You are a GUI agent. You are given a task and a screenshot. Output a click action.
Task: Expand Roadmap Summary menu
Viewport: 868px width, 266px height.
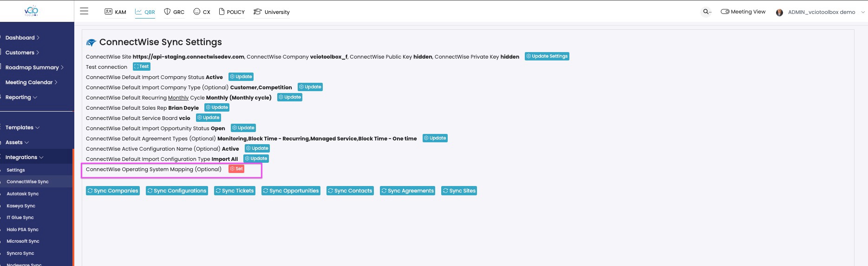coord(34,67)
